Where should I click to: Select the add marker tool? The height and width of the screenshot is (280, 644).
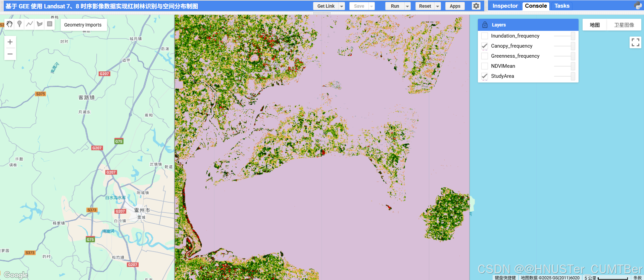(19, 24)
